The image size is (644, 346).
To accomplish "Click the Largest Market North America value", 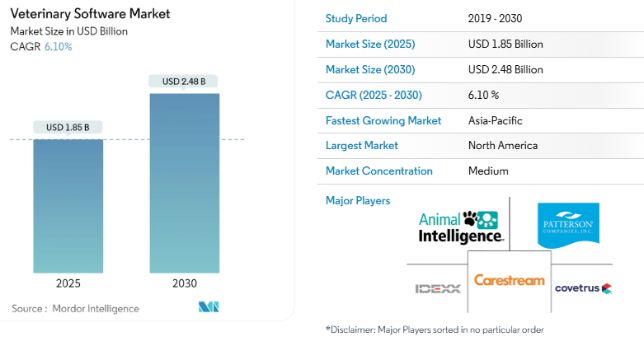I will tap(502, 146).
